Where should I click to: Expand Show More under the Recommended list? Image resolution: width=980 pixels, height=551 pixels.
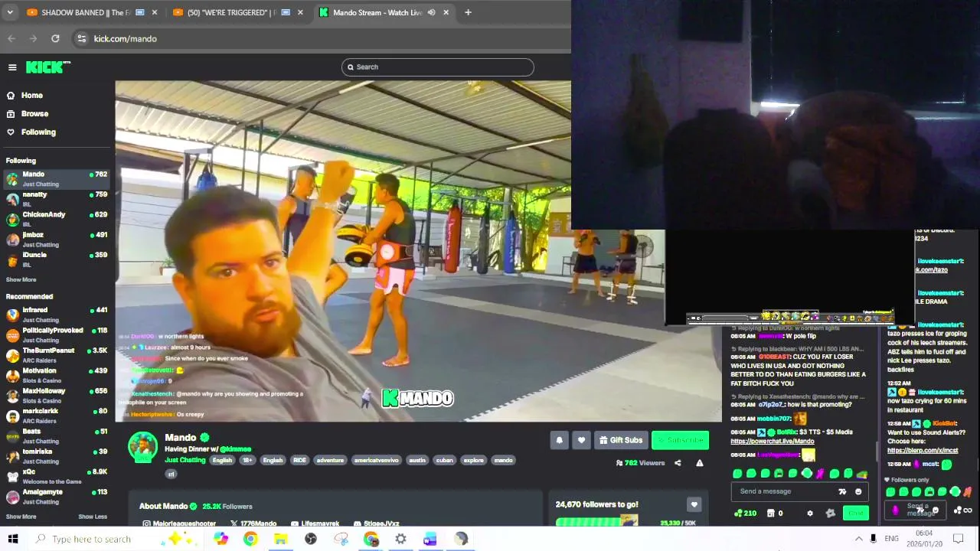(21, 517)
